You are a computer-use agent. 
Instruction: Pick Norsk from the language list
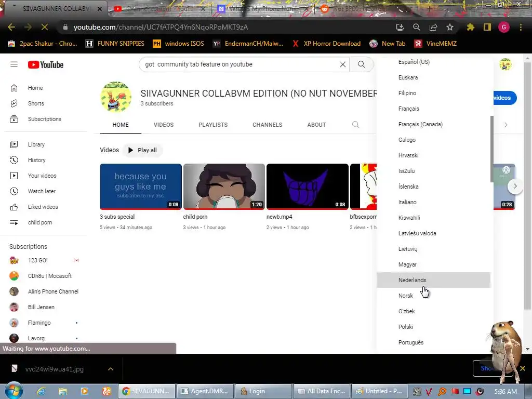coord(434,296)
